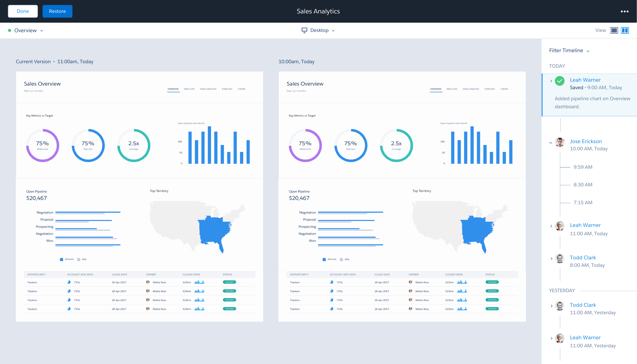Click first row's closed-won sparkline, 10:00am version
Image resolution: width=637 pixels, height=364 pixels.
click(x=462, y=282)
